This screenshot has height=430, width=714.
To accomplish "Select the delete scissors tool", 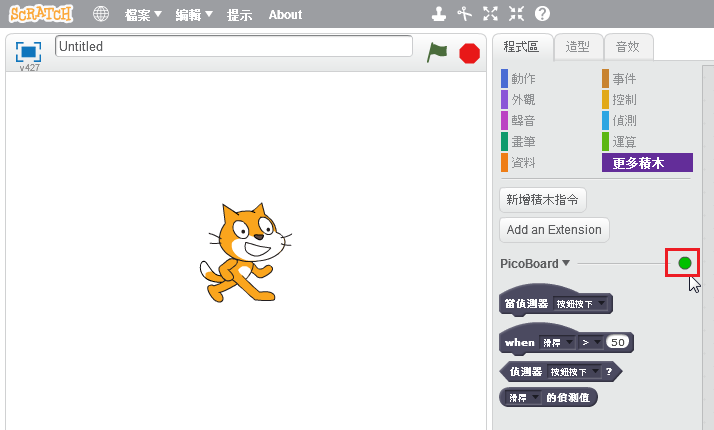I will (464, 14).
